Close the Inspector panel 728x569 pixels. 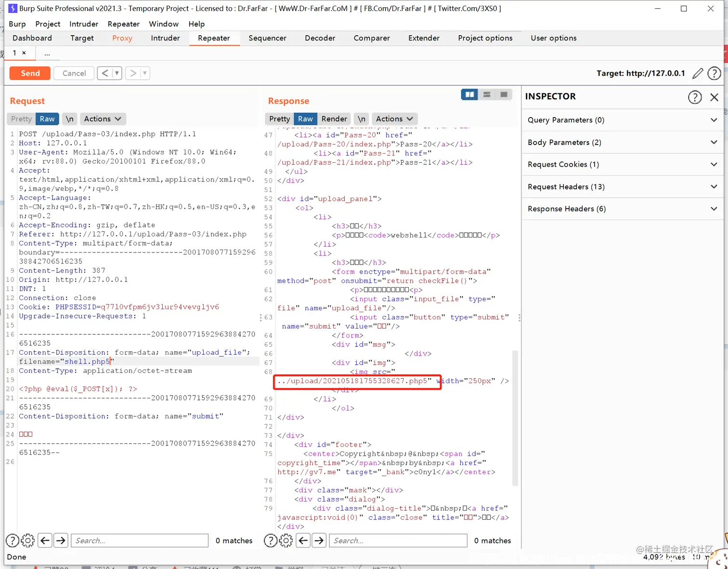coord(714,97)
